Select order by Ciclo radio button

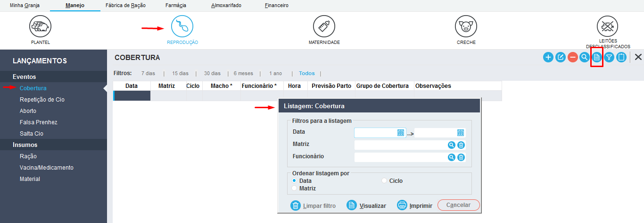pyautogui.click(x=384, y=180)
